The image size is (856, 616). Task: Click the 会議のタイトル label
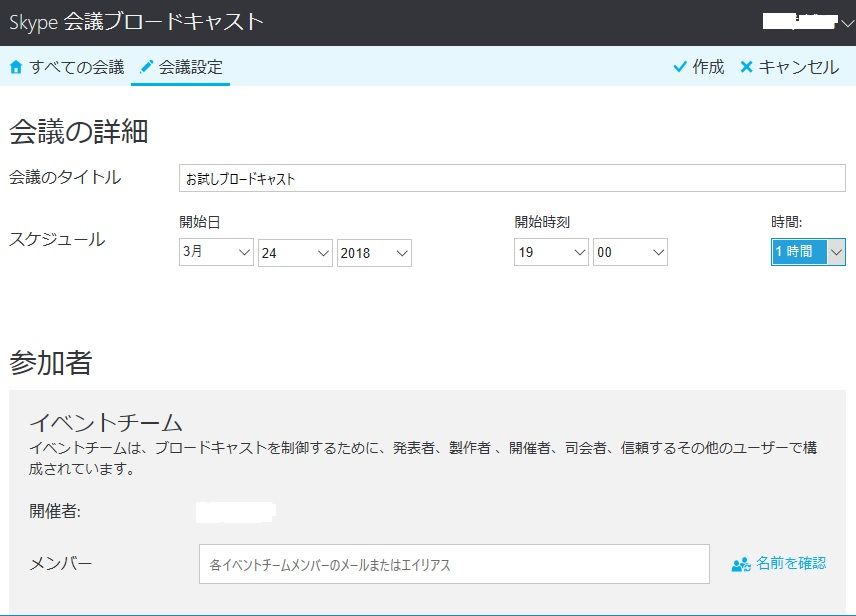tap(65, 177)
